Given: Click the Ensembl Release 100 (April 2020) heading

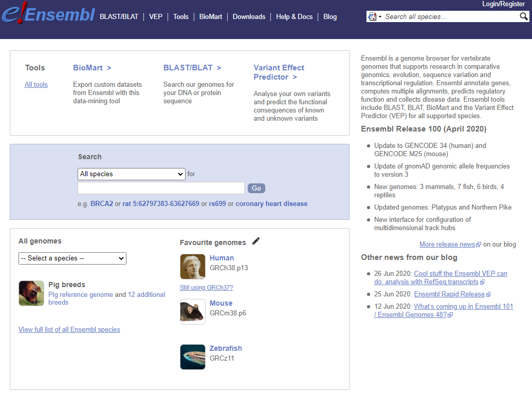Looking at the screenshot, I should point(424,129).
